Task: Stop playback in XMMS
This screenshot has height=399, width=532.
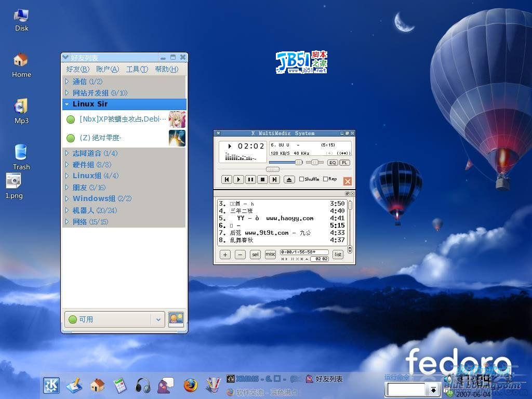Action: 262,180
